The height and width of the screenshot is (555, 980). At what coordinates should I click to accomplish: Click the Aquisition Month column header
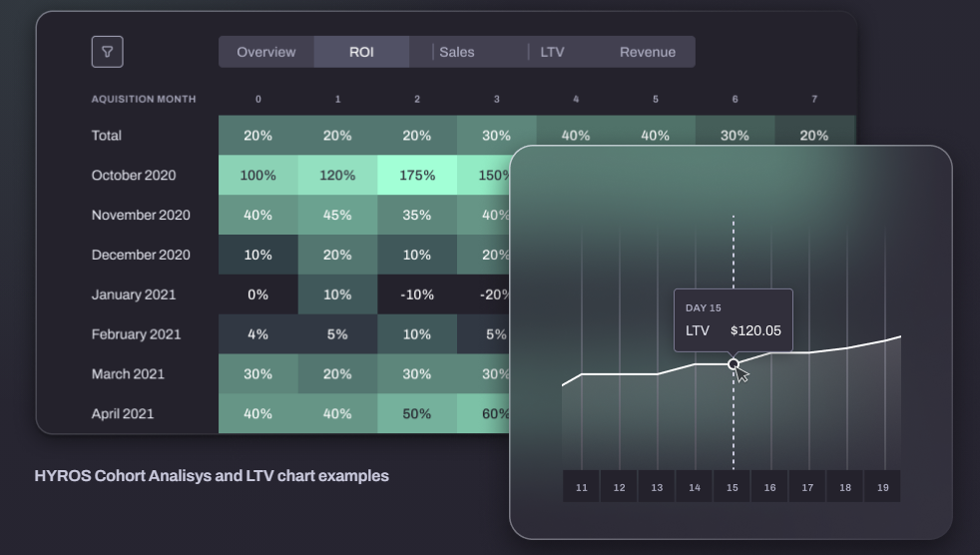coord(144,99)
